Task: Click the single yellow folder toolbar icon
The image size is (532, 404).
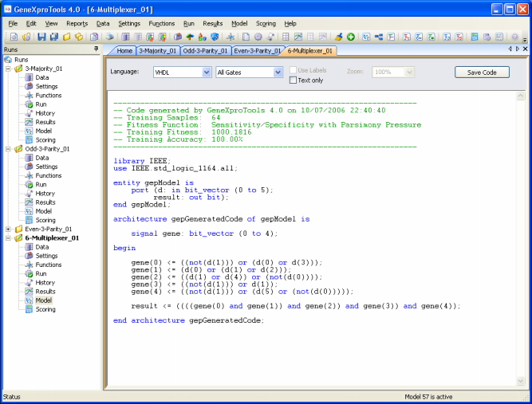Action: coord(66,37)
